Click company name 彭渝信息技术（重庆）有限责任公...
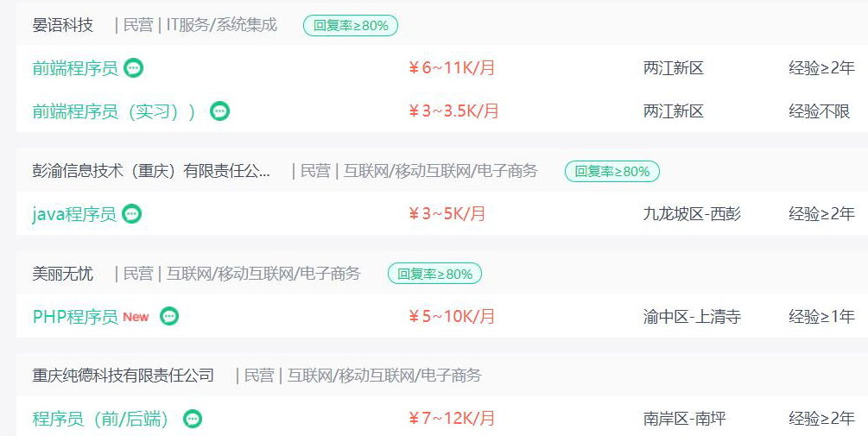868x436 pixels. [151, 171]
